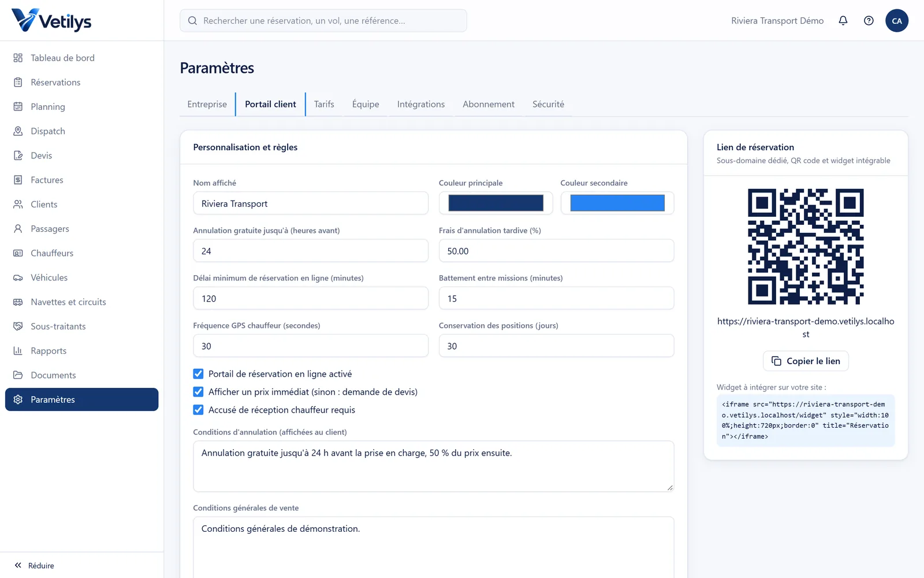Open the Sécurité tab
This screenshot has height=578, width=924.
point(548,104)
